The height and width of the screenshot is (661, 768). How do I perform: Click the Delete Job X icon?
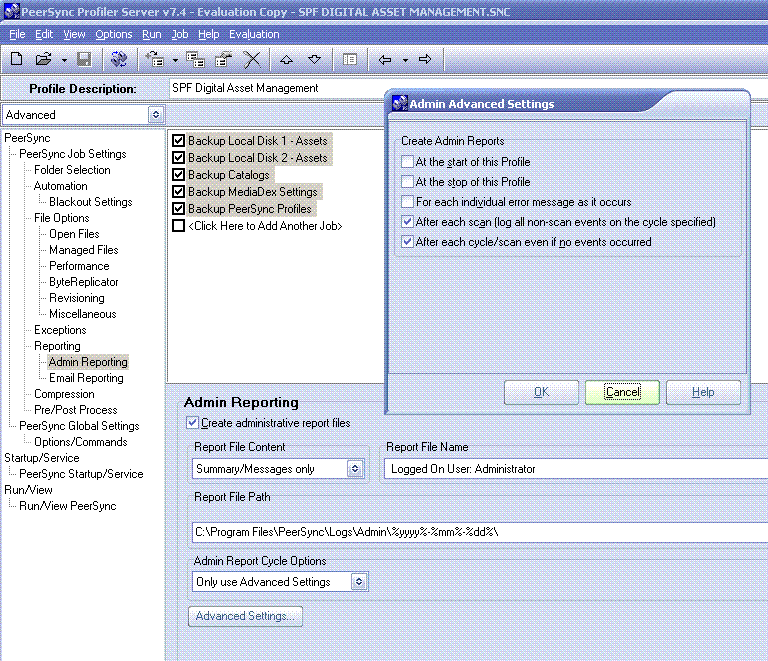click(252, 59)
